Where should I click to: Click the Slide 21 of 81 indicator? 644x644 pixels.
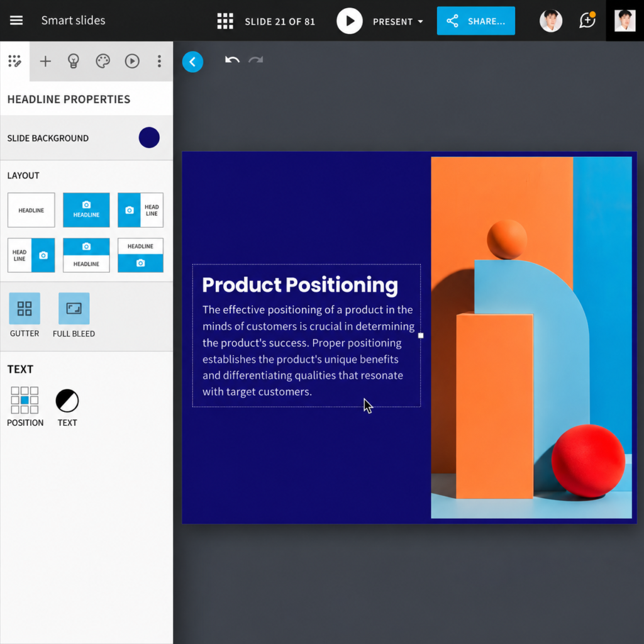(x=280, y=22)
